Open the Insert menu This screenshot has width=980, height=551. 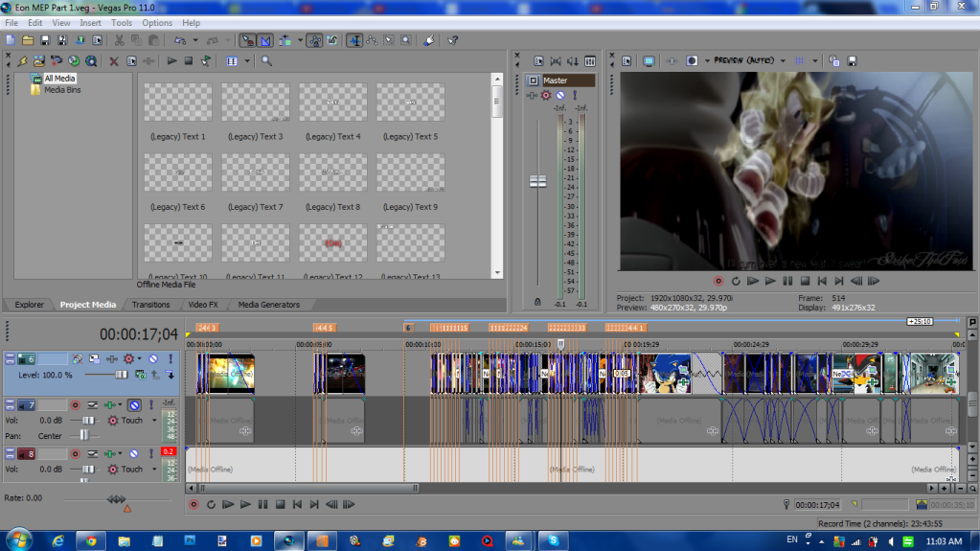point(90,22)
